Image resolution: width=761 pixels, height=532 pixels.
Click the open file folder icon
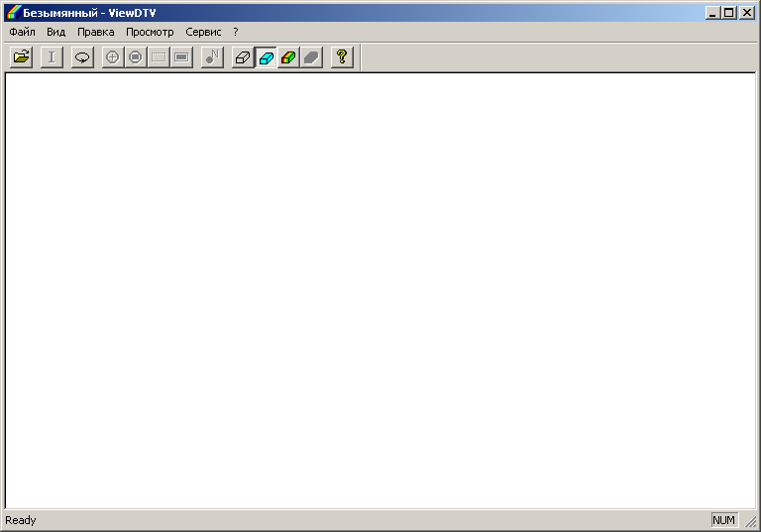[22, 57]
